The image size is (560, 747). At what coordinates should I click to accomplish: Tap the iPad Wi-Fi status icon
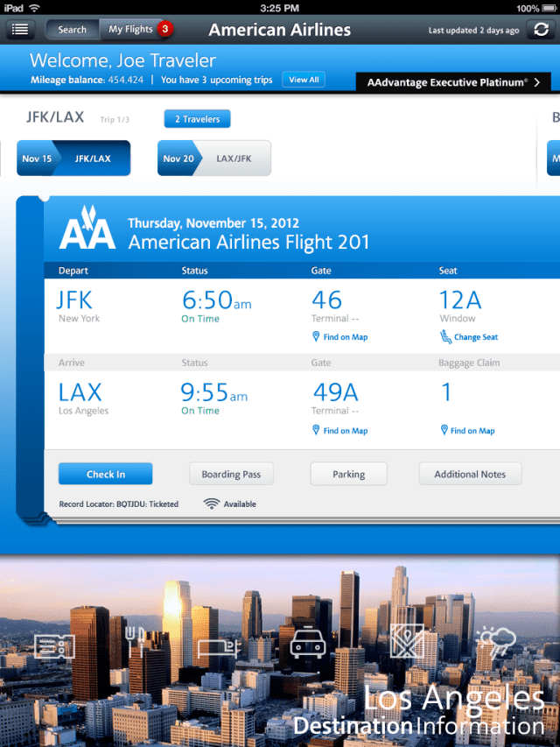(x=34, y=8)
